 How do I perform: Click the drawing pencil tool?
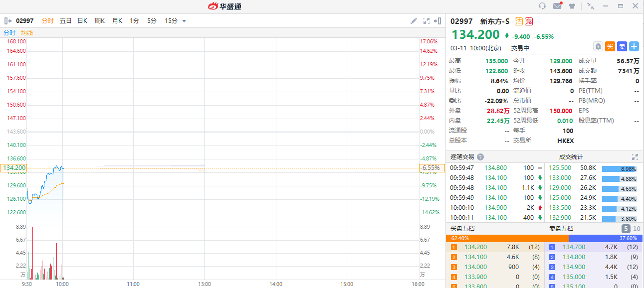tap(414, 21)
